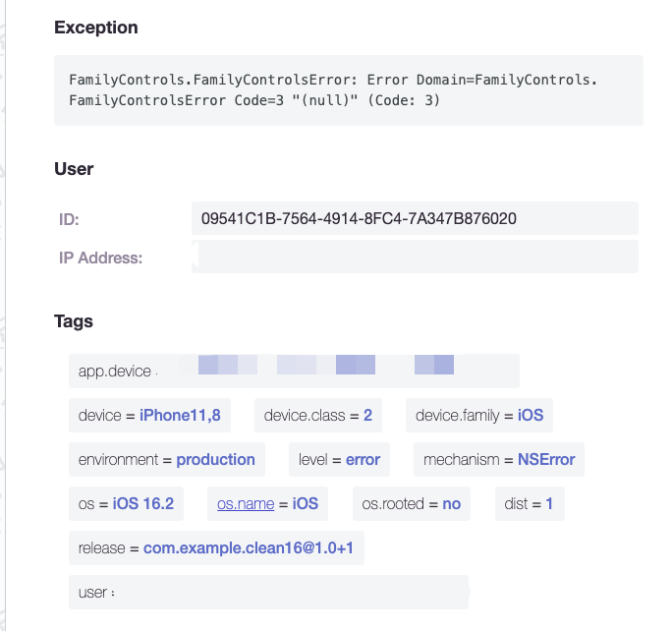This screenshot has width=672, height=631.
Task: Click the iOS 16.2 os tag value
Action: pyautogui.click(x=143, y=503)
